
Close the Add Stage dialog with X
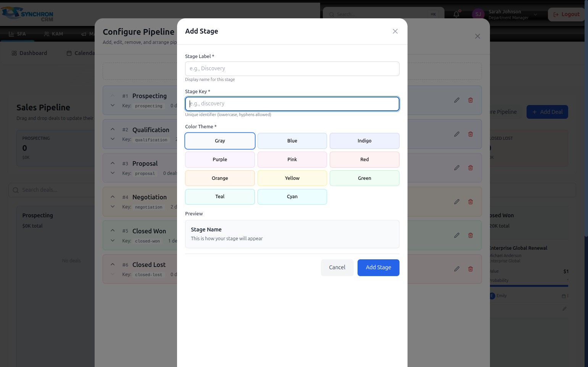click(x=395, y=31)
